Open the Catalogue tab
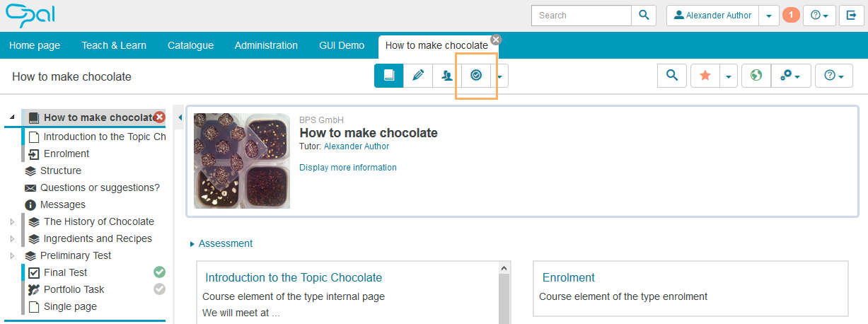Image resolution: width=868 pixels, height=324 pixels. 190,45
